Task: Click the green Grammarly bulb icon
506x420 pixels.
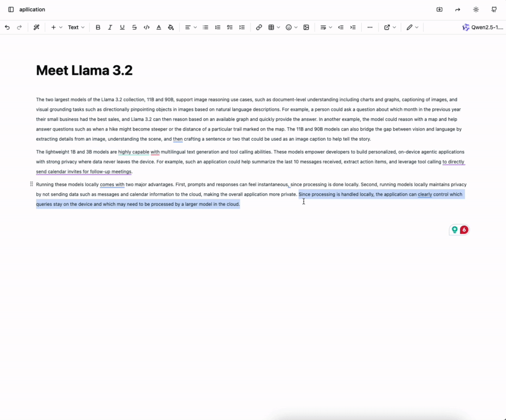Action: 455,230
